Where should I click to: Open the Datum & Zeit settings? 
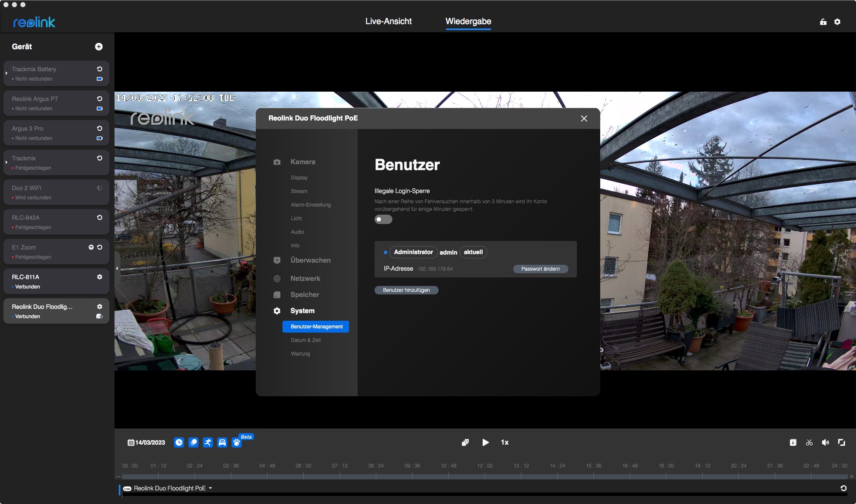point(305,340)
